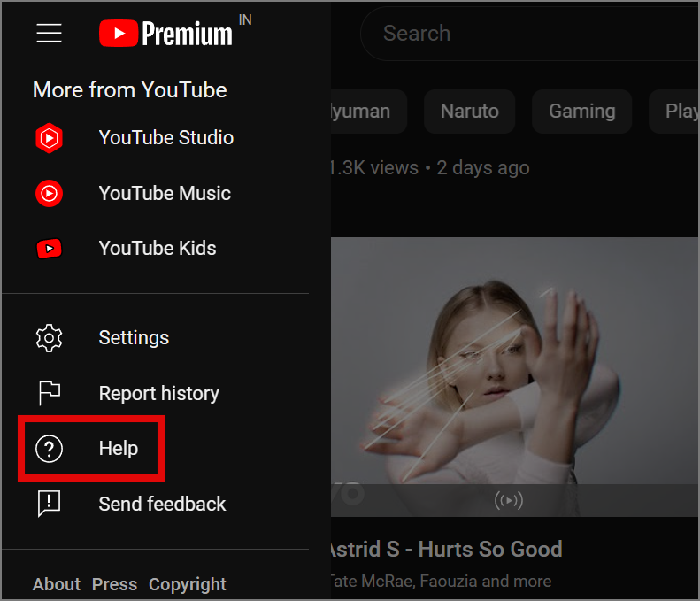Focus the Search input field
Image resolution: width=700 pixels, height=601 pixels.
click(529, 34)
